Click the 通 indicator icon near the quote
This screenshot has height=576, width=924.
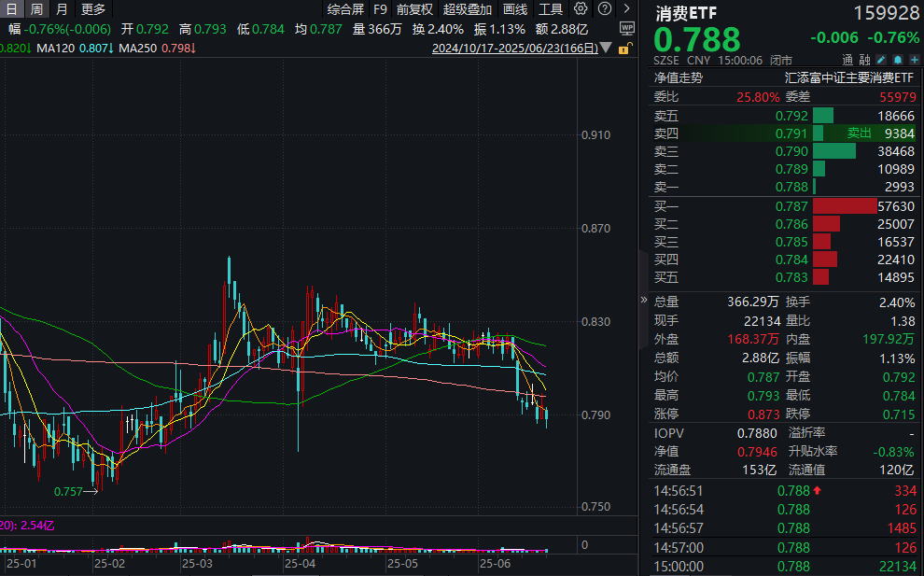pos(846,59)
